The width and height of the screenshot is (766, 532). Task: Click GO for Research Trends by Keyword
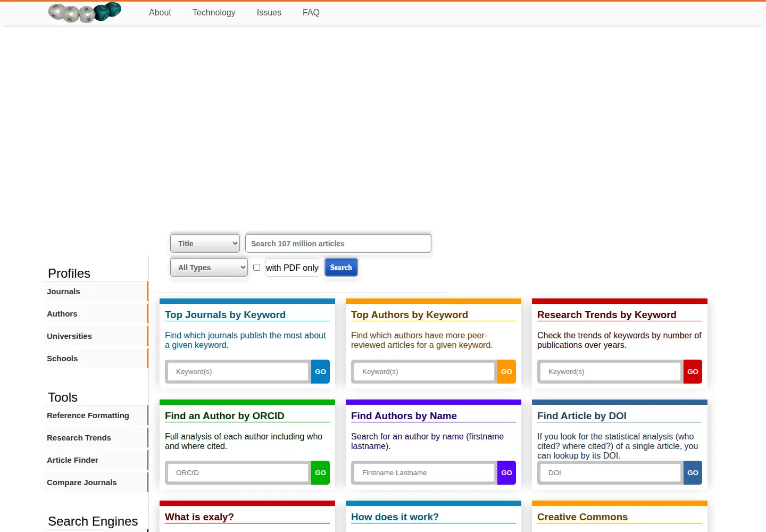[693, 372]
